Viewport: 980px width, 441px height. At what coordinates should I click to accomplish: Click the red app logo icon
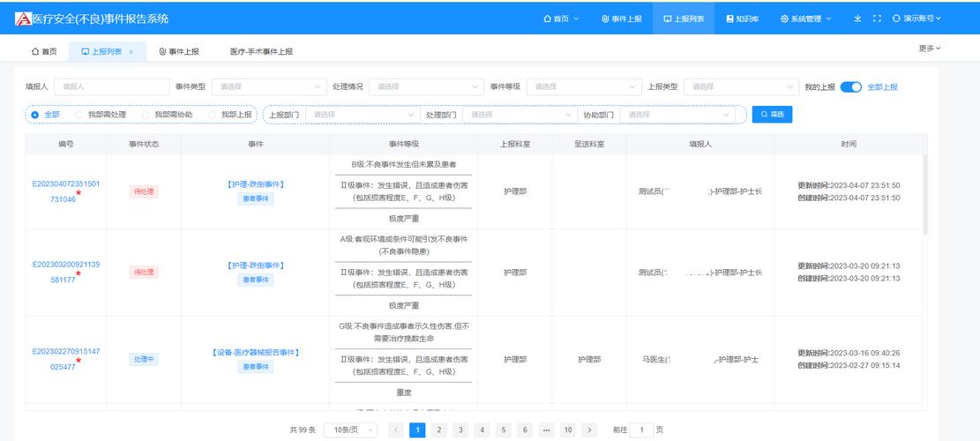[23, 19]
